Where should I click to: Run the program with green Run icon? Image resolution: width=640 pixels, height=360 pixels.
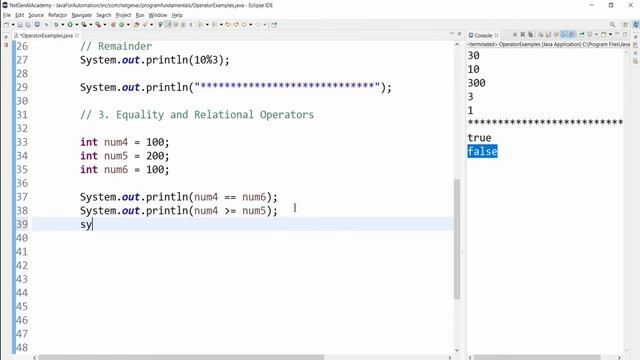[70, 24]
